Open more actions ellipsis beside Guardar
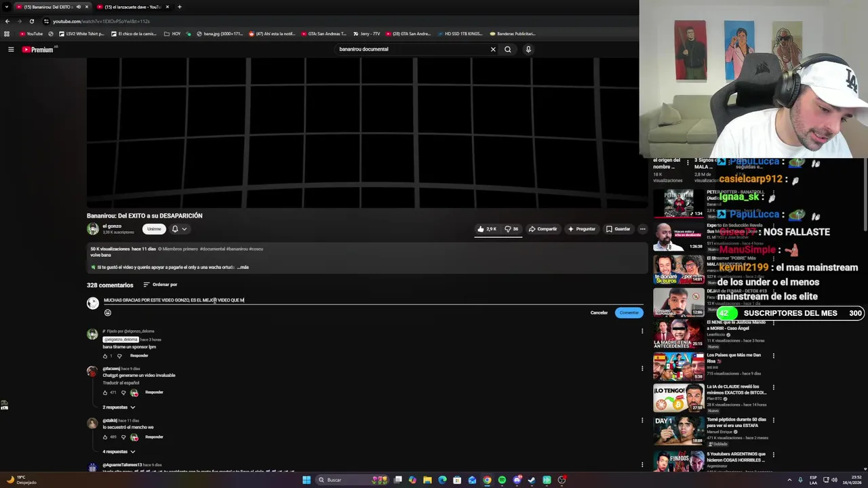Viewport: 868px width, 488px height. pyautogui.click(x=643, y=229)
